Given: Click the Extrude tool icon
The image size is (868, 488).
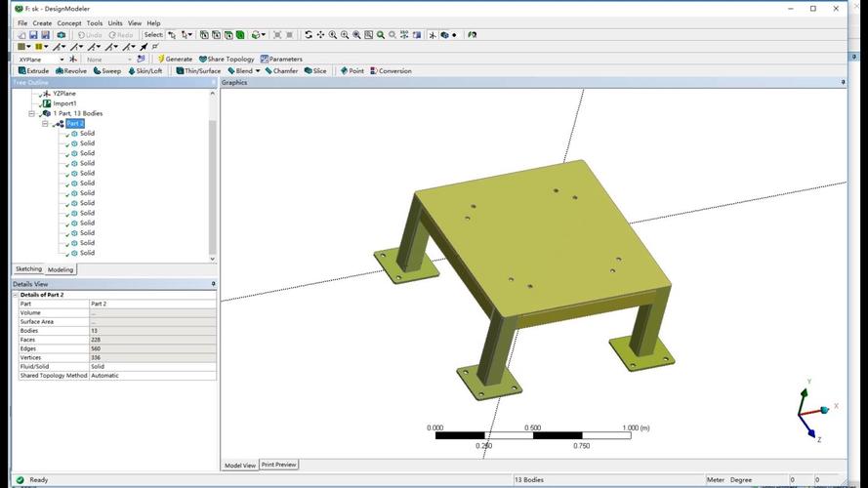Looking at the screenshot, I should 34,71.
